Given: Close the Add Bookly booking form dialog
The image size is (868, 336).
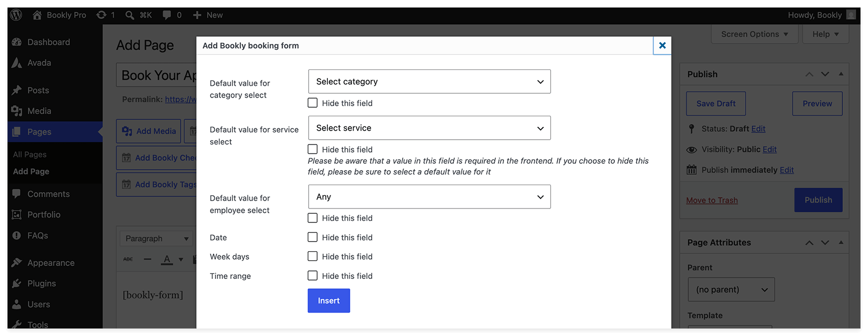Looking at the screenshot, I should 662,45.
